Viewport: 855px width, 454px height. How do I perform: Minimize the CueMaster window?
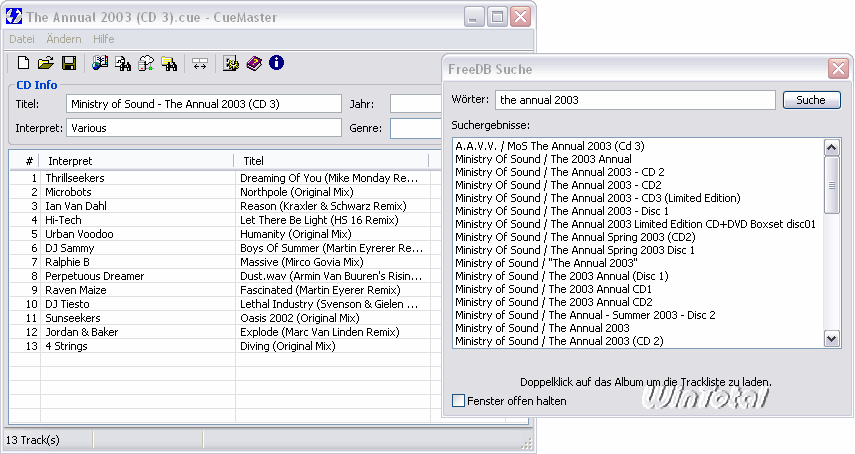474,17
